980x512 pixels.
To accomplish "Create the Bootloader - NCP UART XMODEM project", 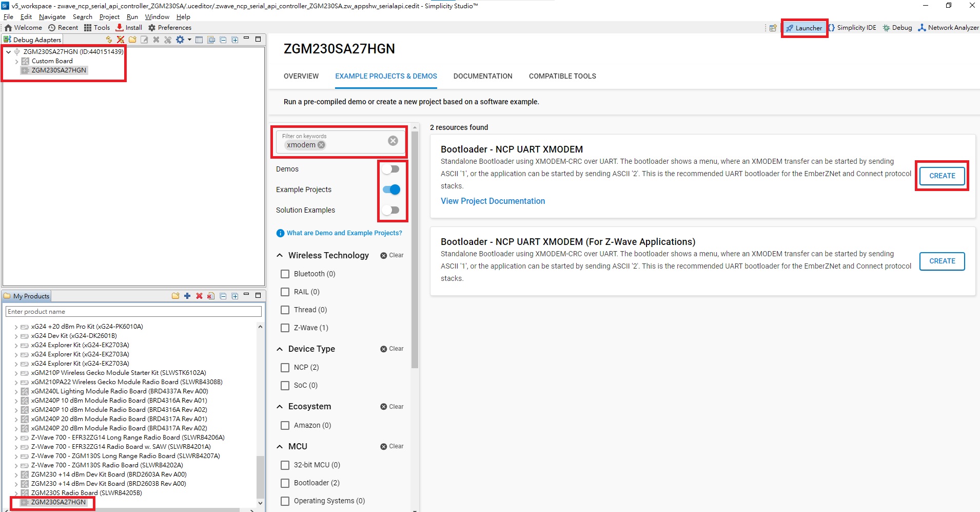I will (942, 176).
